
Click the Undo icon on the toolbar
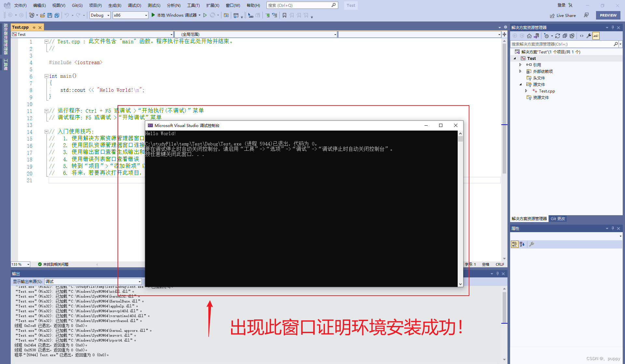coord(67,15)
